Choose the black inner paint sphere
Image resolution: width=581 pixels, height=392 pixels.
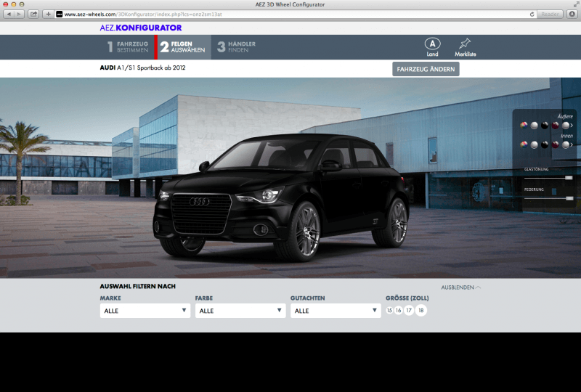[x=544, y=144]
